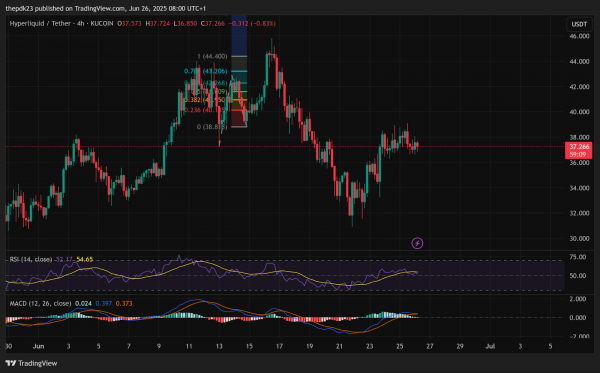Click the 17 date marker on time axis
This screenshot has height=373, width=600.
pyautogui.click(x=279, y=346)
